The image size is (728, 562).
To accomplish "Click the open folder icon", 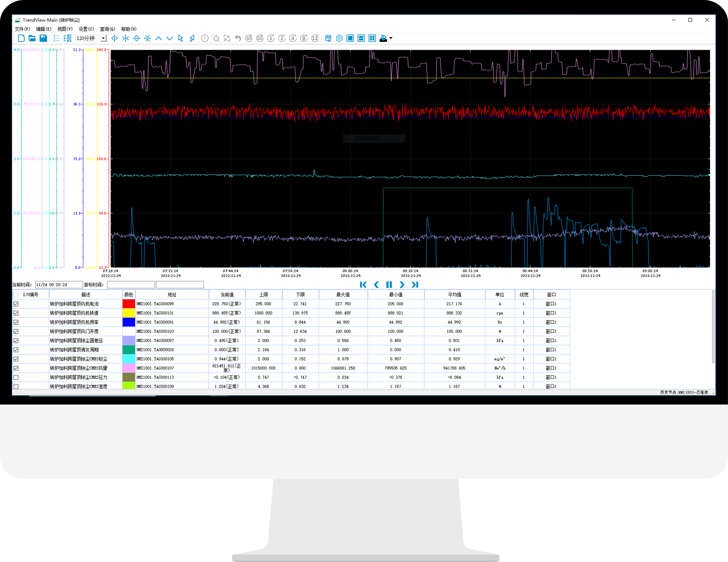I will coord(32,38).
